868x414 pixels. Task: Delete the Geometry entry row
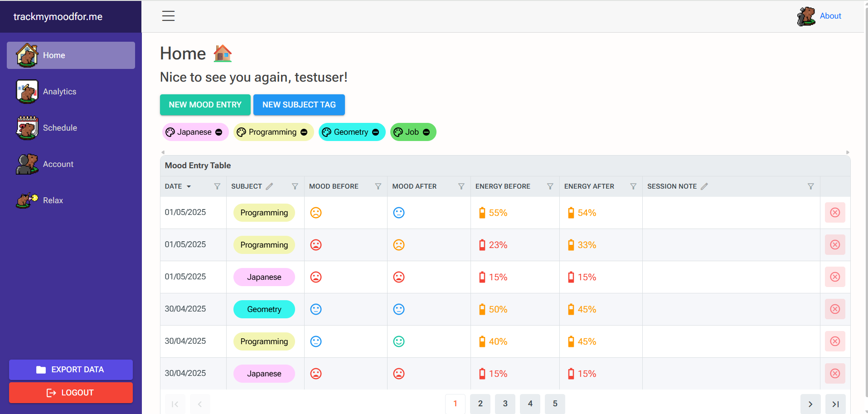click(835, 309)
